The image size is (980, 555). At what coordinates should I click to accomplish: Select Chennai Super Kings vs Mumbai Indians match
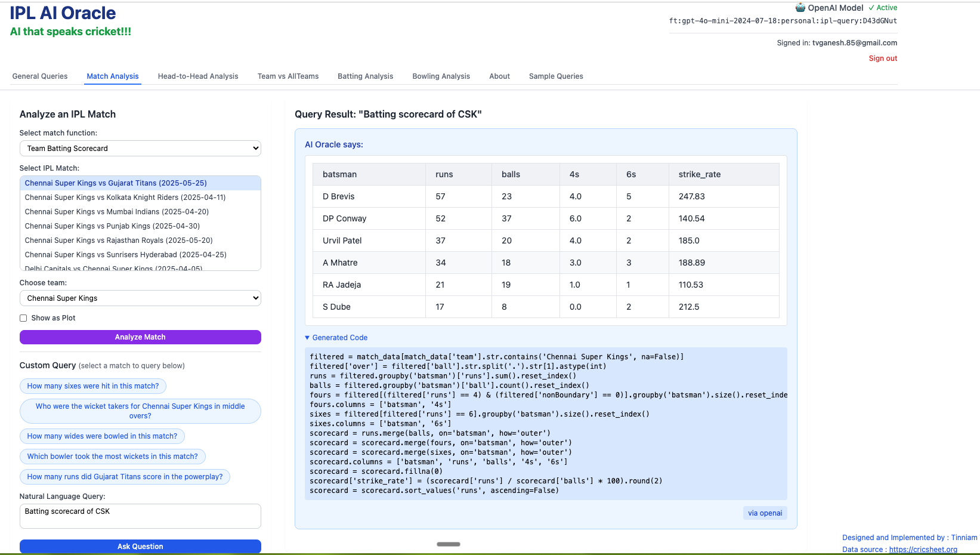pyautogui.click(x=117, y=212)
